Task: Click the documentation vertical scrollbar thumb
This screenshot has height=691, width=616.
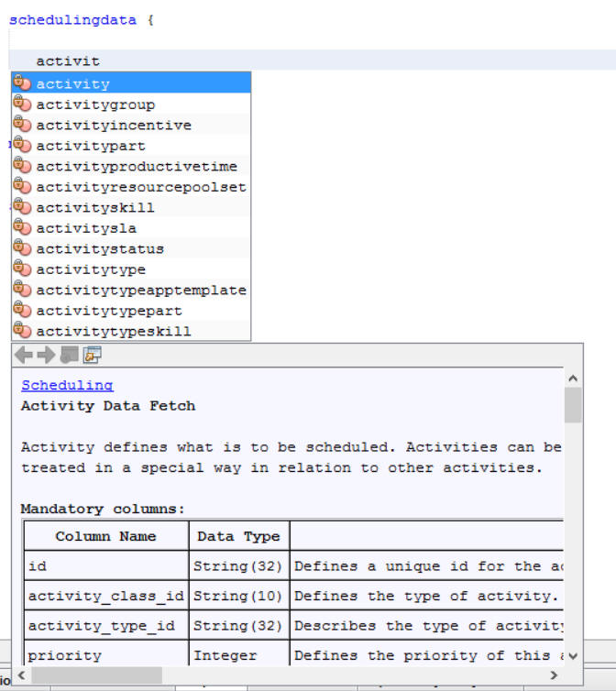Action: (573, 404)
